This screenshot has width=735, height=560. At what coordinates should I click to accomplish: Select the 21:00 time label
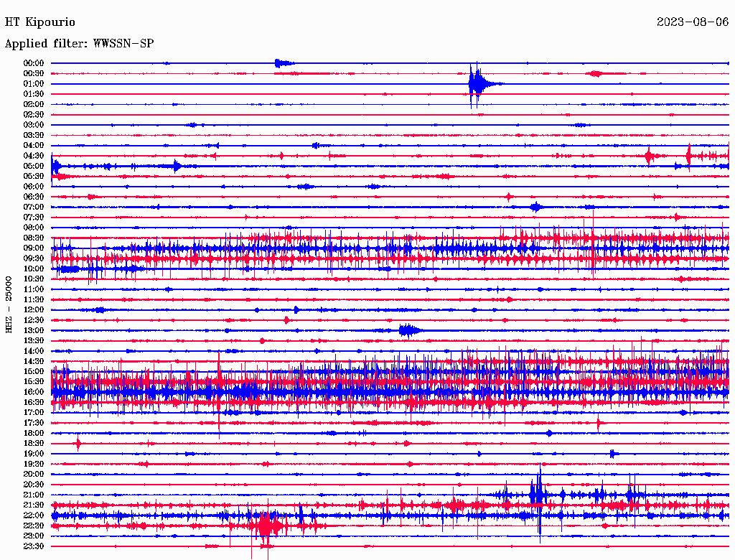pyautogui.click(x=34, y=495)
